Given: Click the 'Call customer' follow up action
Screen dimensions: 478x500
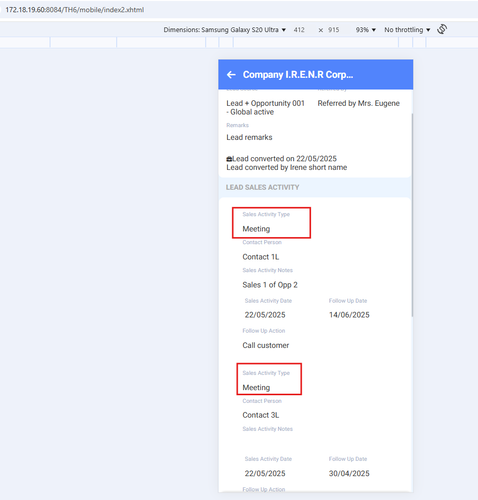Looking at the screenshot, I should click(266, 345).
